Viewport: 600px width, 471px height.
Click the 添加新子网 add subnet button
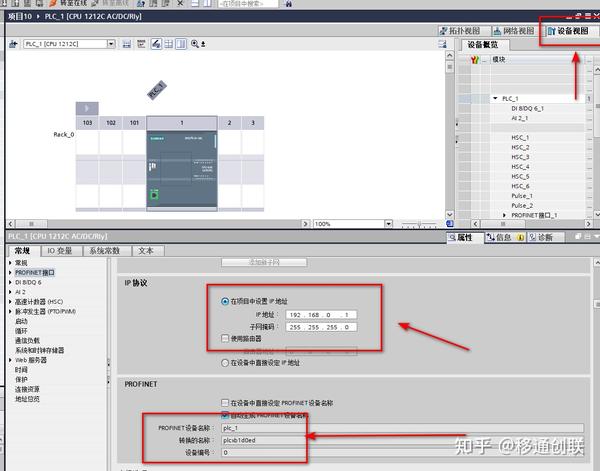click(x=264, y=262)
